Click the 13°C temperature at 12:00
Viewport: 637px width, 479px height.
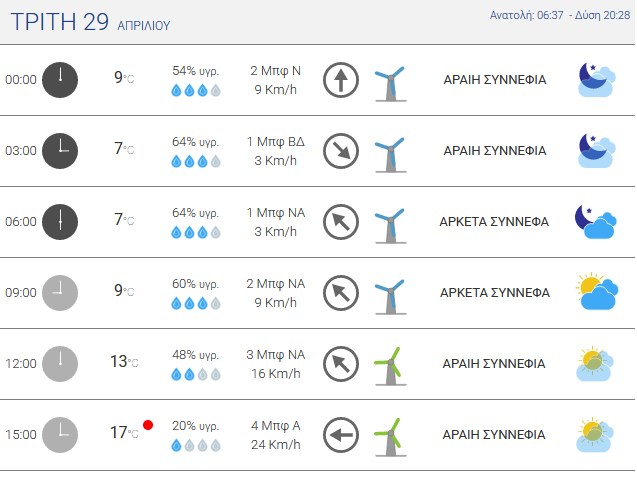tap(124, 362)
